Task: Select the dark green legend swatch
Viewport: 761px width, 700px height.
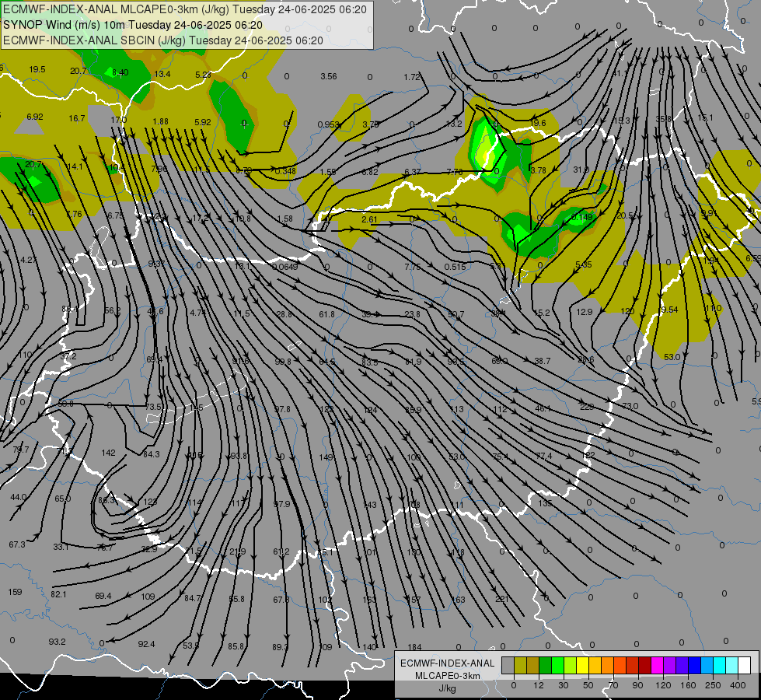Action: pyautogui.click(x=545, y=665)
